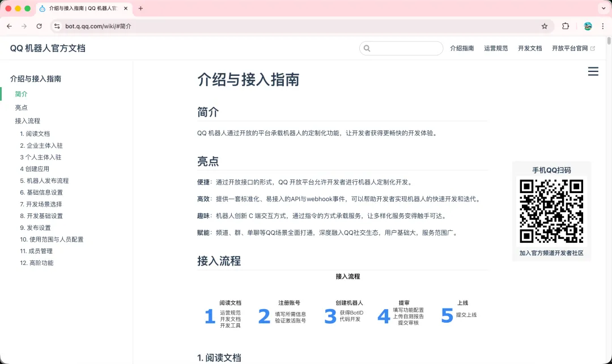Go back to the previous page
Screen dimensions: 612x364
[x=10, y=26]
